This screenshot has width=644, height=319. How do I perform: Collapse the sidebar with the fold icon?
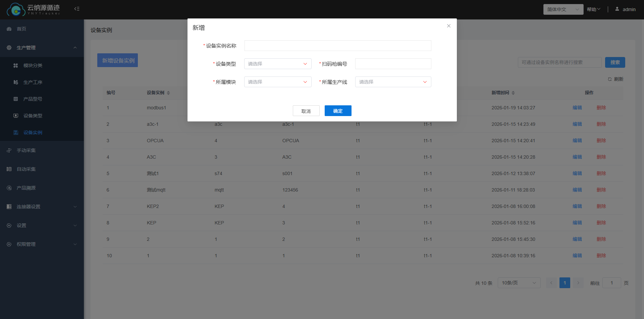pos(77,9)
